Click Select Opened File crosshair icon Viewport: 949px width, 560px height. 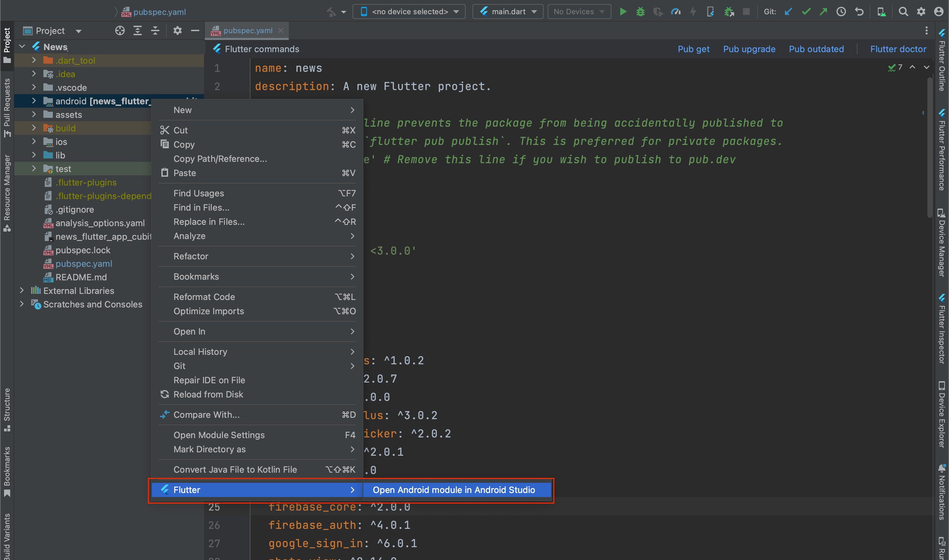click(x=120, y=30)
